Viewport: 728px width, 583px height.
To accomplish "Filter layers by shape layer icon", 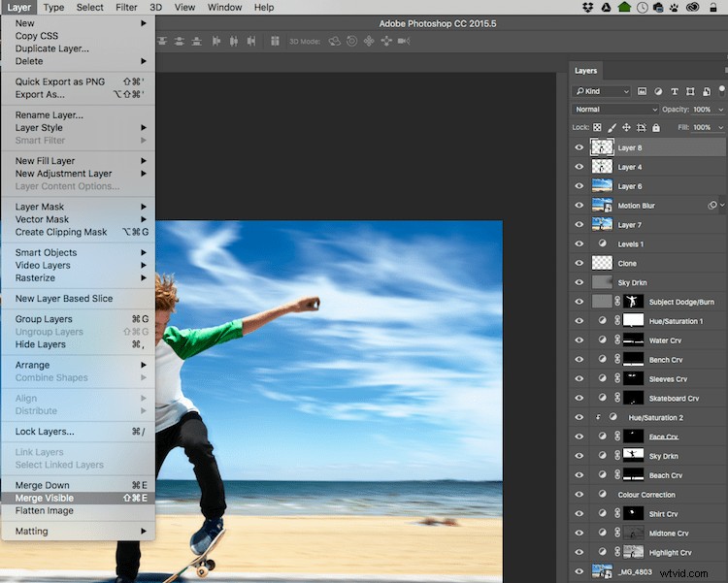I will [690, 91].
